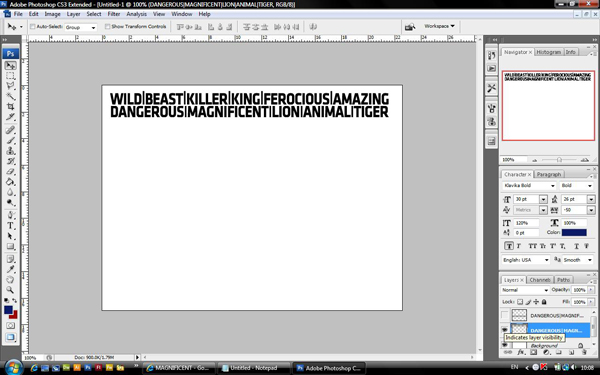Viewport: 600px width, 375px height.
Task: Enable the Auto-Select checkbox
Action: click(x=33, y=26)
